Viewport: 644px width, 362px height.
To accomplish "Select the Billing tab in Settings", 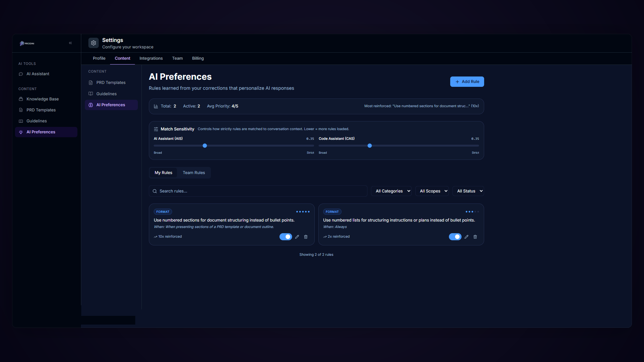I will 198,58.
